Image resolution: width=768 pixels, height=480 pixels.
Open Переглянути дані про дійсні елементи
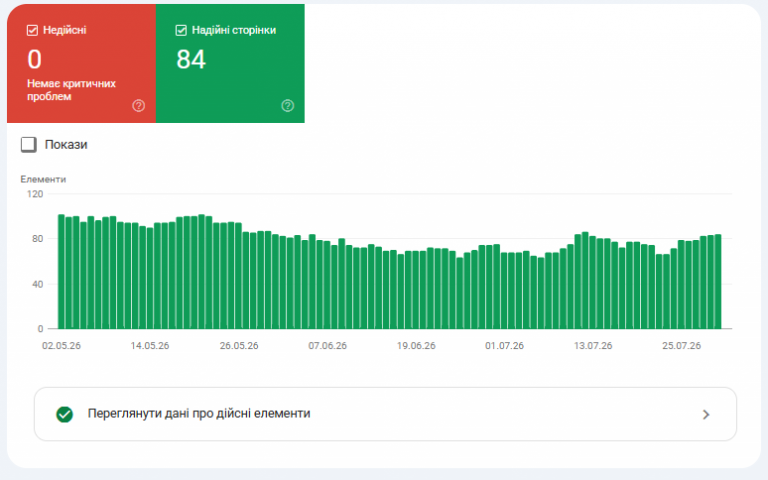tap(385, 414)
